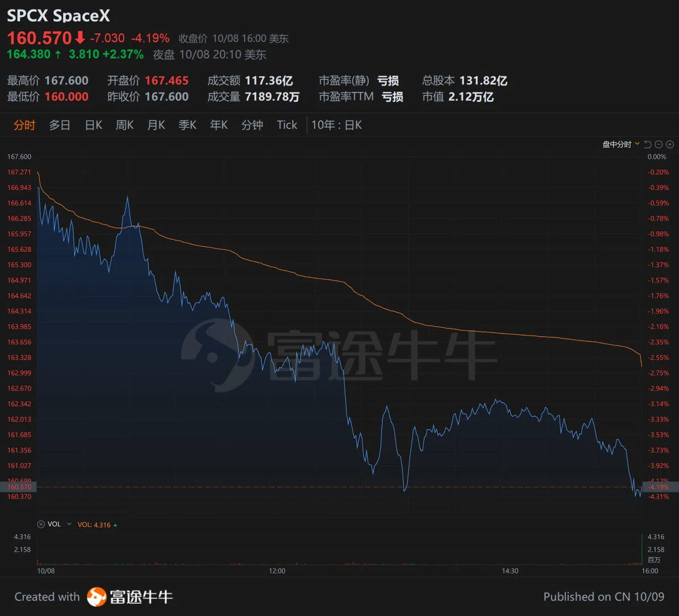This screenshot has width=679, height=616.
Task: Click the overnight gain +2.37%
Action: pos(123,54)
